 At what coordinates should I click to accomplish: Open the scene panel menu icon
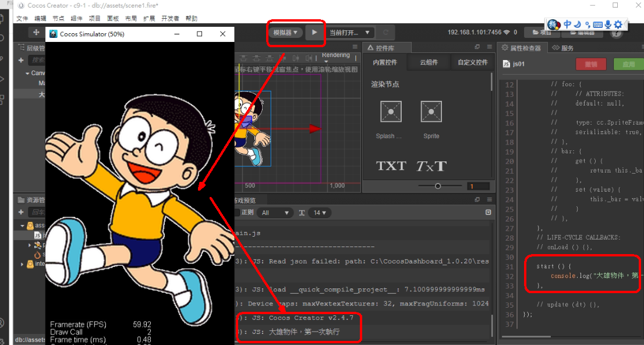(x=355, y=47)
